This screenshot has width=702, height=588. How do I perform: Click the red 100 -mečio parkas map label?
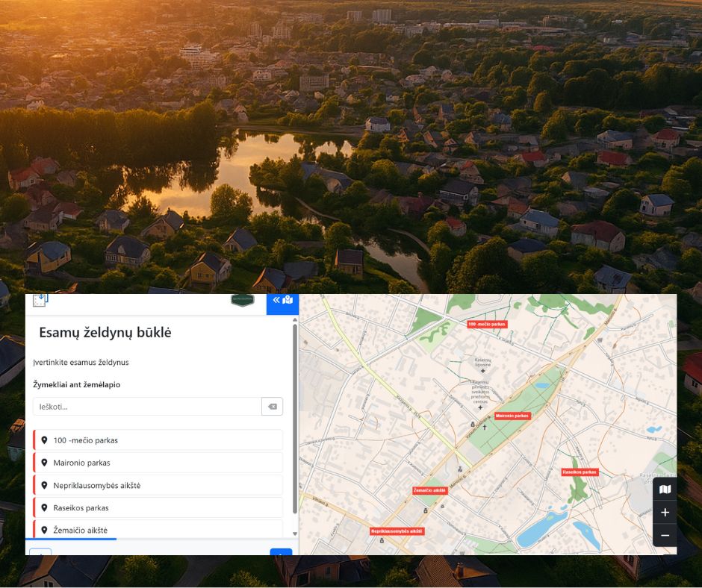click(487, 324)
